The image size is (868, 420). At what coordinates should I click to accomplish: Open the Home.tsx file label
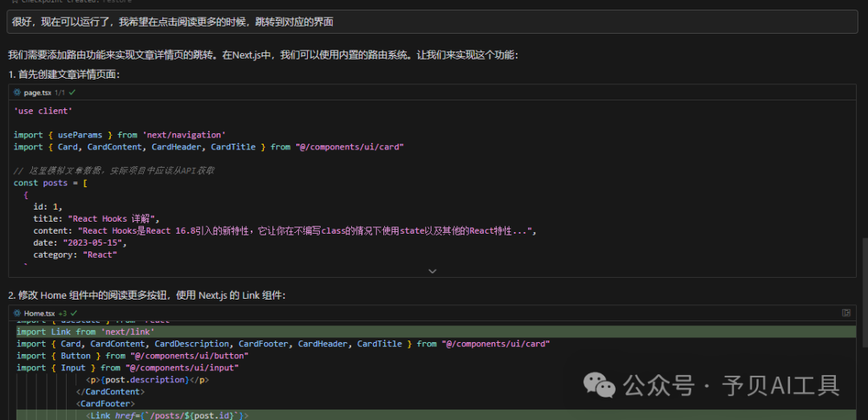click(39, 313)
